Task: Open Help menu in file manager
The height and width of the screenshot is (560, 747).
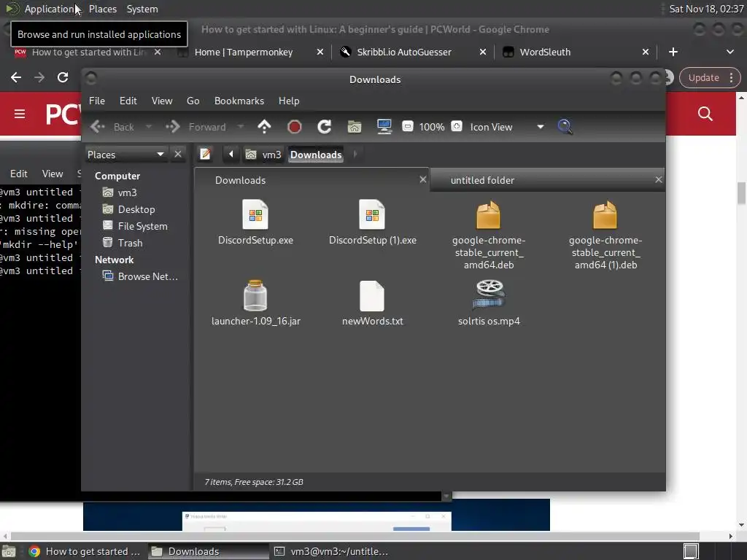Action: click(x=289, y=101)
